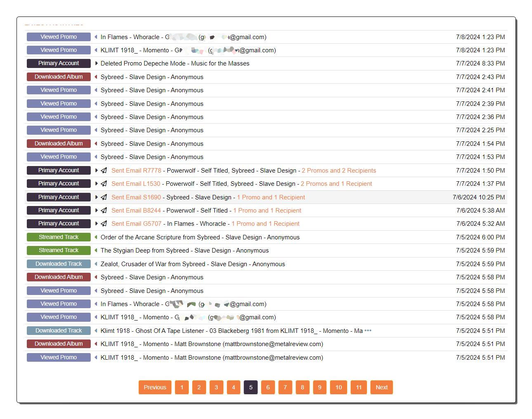The image size is (532, 419).
Task: Open the 2 Promos and 1 Recipient link
Action: coord(337,184)
